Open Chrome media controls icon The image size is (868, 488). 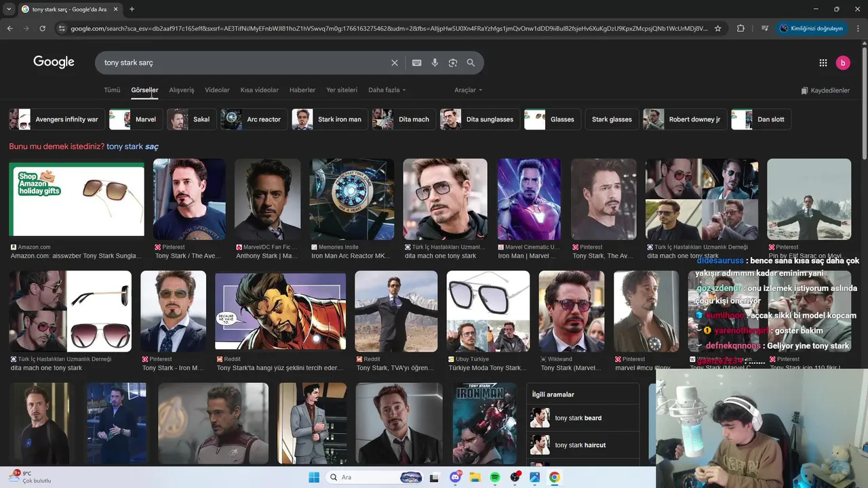point(764,28)
